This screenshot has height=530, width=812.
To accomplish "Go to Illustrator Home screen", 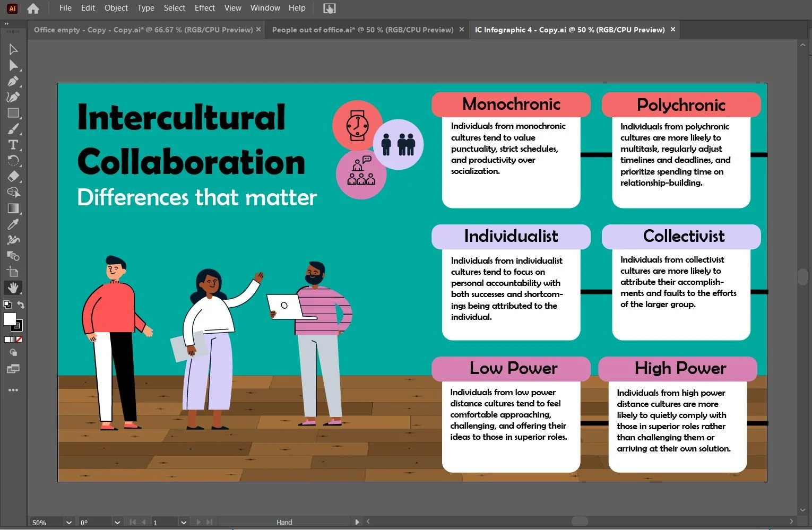I will tap(33, 8).
